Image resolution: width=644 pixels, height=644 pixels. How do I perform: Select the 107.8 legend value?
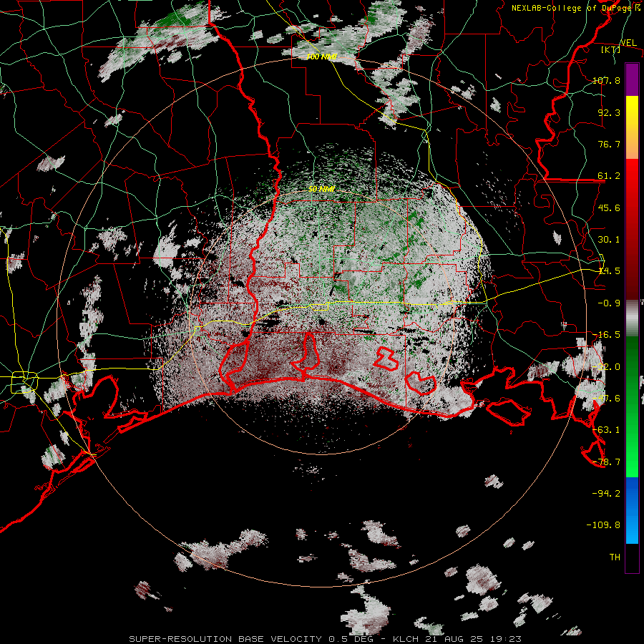606,80
